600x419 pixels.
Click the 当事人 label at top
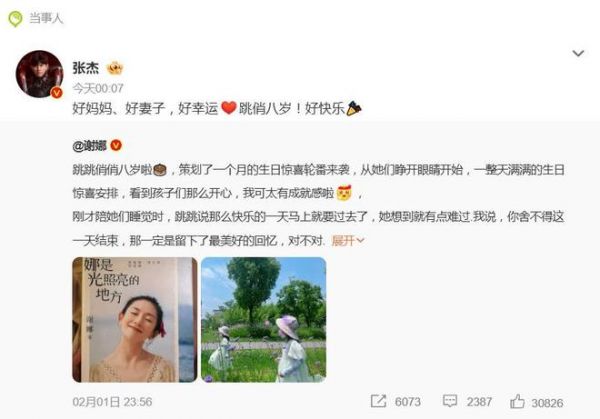tap(46, 18)
